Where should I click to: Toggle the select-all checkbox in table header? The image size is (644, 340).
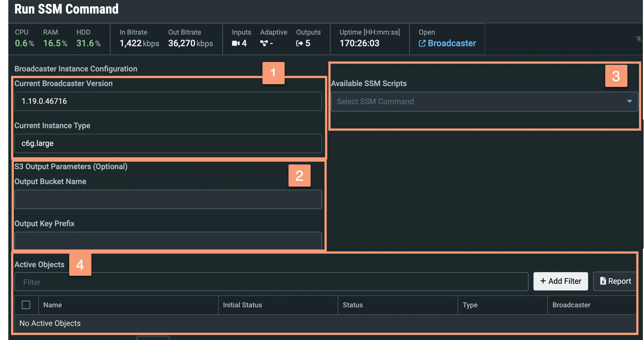tap(26, 305)
